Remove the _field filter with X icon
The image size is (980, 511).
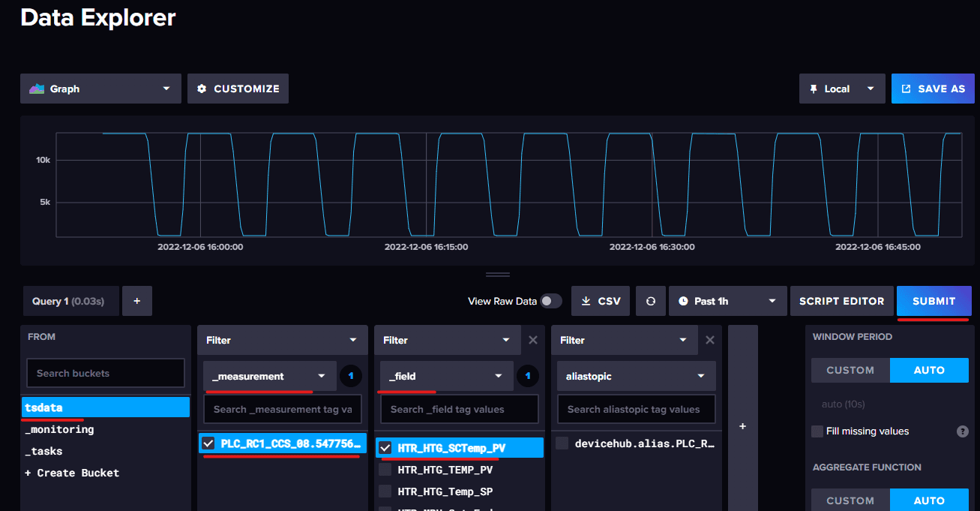533,340
